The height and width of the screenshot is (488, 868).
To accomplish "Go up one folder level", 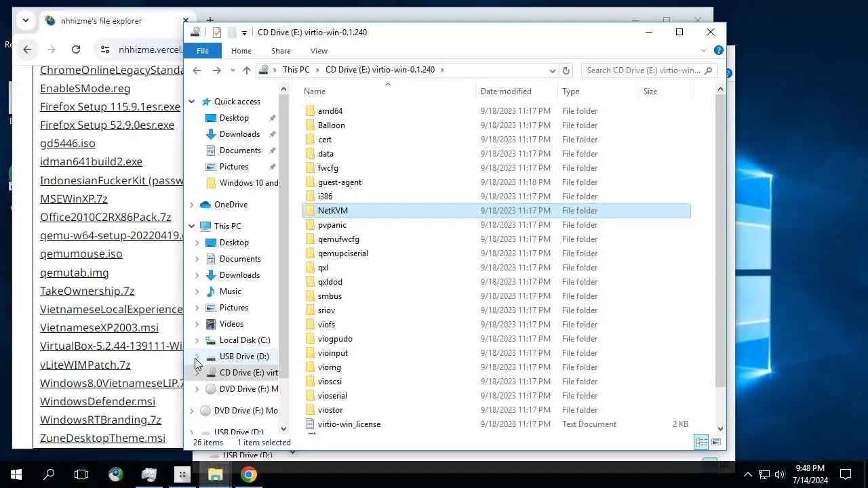I will pos(247,70).
